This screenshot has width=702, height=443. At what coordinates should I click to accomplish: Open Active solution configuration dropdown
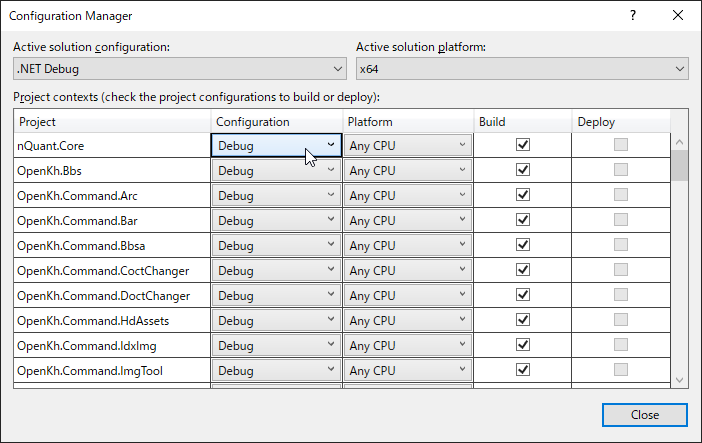pos(180,69)
